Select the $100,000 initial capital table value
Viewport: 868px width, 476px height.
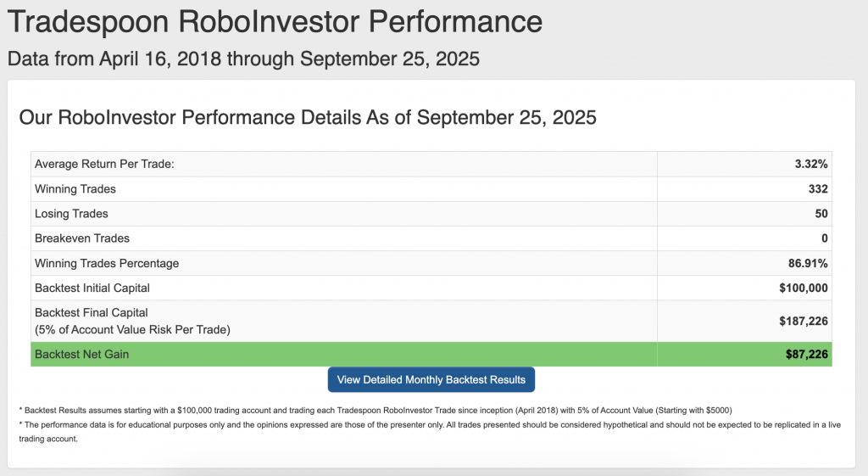(804, 288)
